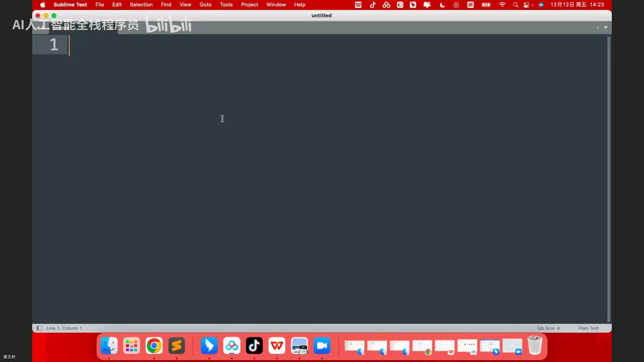Open the Help menu
Image resolution: width=644 pixels, height=362 pixels.
(300, 5)
